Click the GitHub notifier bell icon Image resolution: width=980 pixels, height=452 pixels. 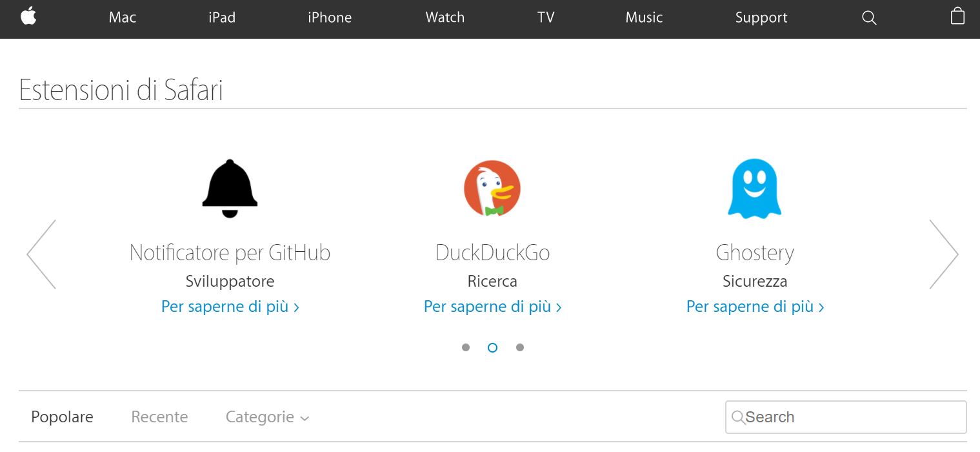point(230,189)
